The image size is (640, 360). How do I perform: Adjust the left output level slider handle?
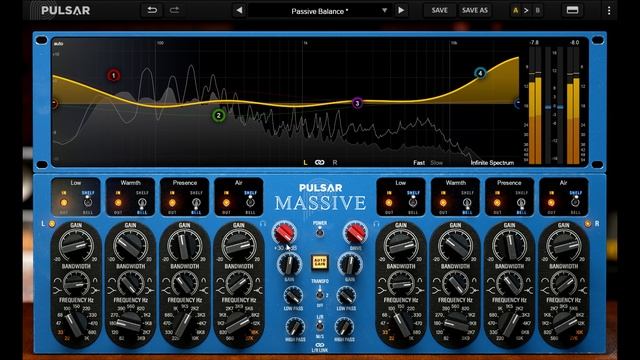[x=548, y=107]
